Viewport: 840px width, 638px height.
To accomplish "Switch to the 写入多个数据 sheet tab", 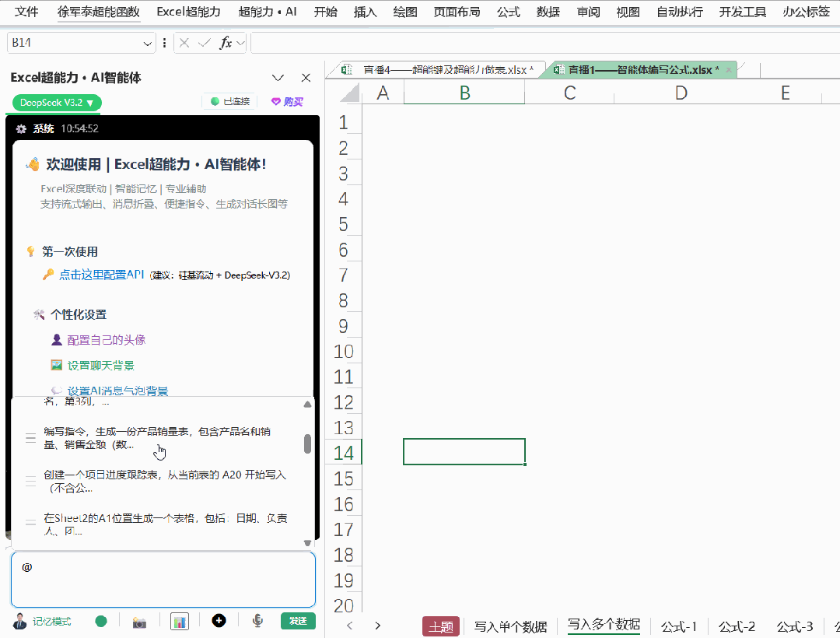I will coord(604,625).
